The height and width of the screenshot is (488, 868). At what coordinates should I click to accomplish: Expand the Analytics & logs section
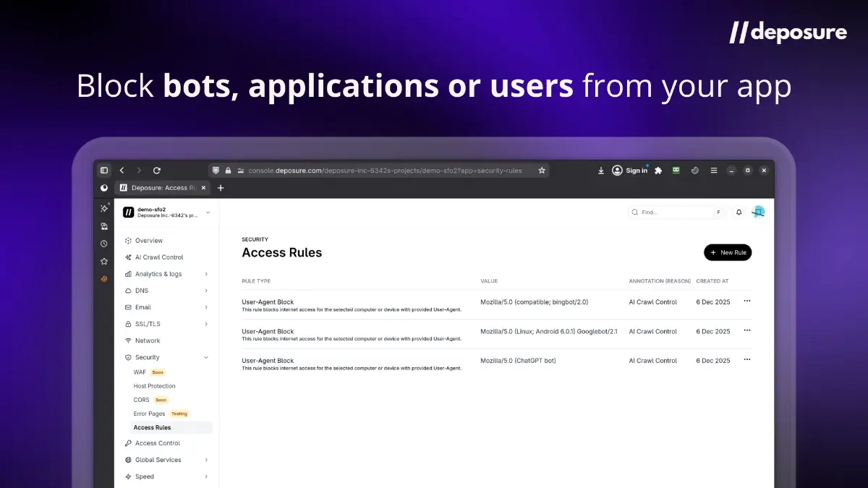208,273
